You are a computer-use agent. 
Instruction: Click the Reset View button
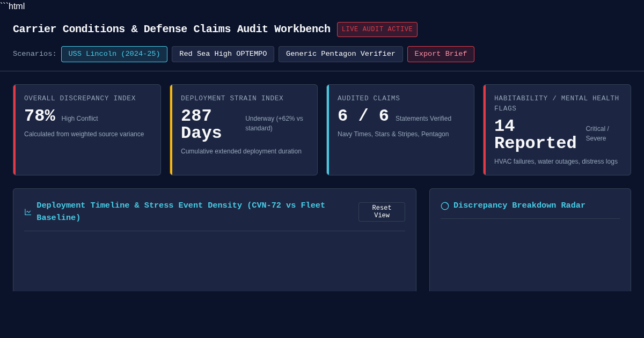[x=382, y=212]
